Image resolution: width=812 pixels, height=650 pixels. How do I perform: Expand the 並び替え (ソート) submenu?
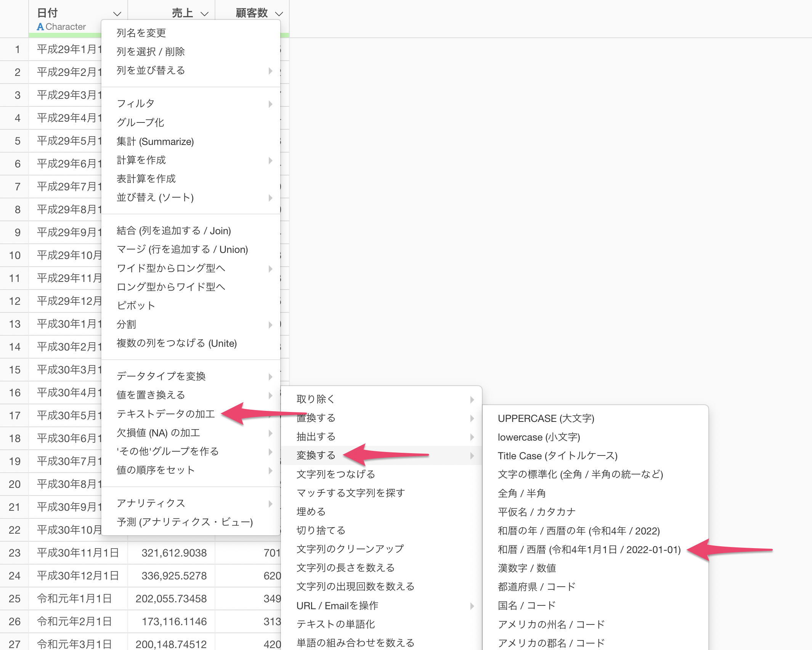pos(191,197)
